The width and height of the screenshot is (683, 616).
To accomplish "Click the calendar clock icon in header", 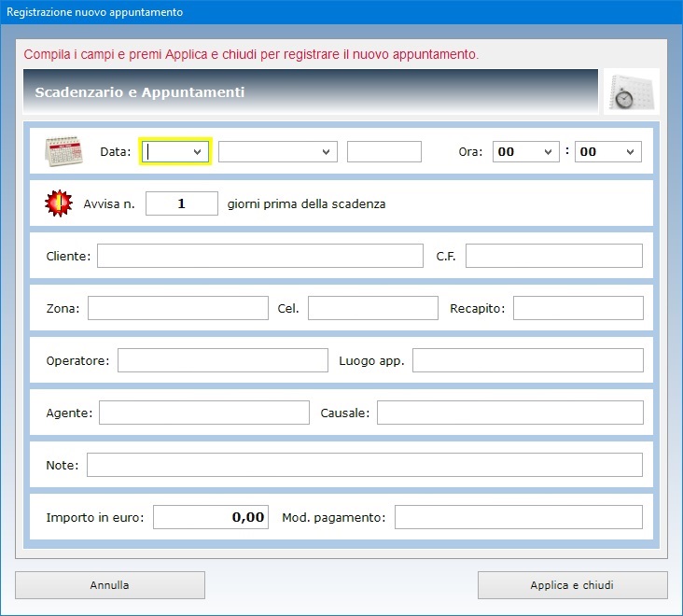I will (x=631, y=91).
